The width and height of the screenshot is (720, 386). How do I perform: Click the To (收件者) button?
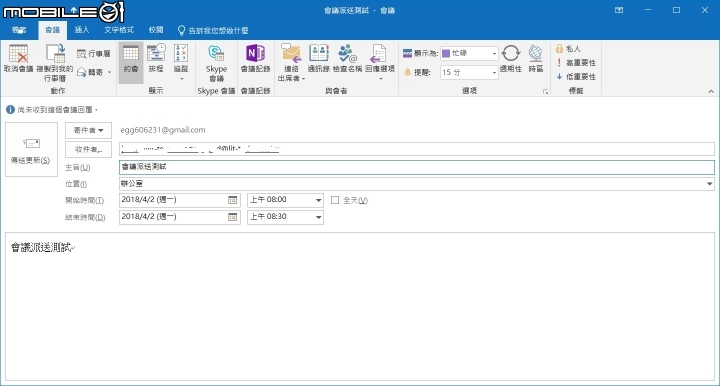[88, 150]
